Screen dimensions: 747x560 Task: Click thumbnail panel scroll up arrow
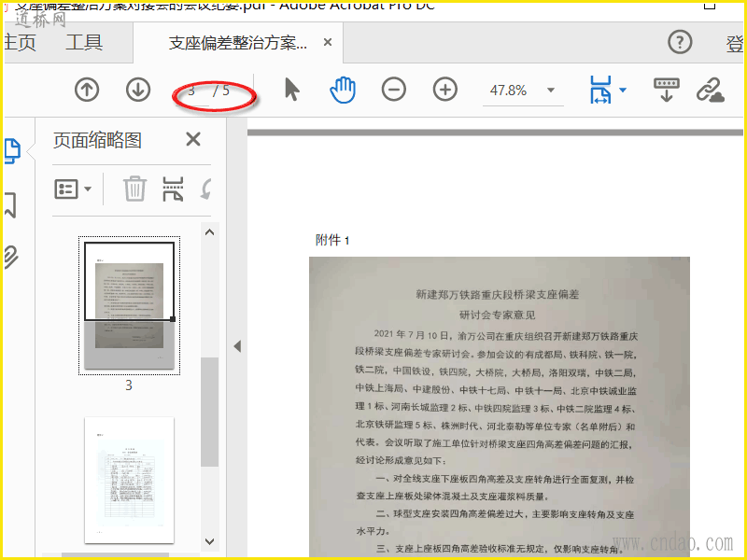pos(209,232)
